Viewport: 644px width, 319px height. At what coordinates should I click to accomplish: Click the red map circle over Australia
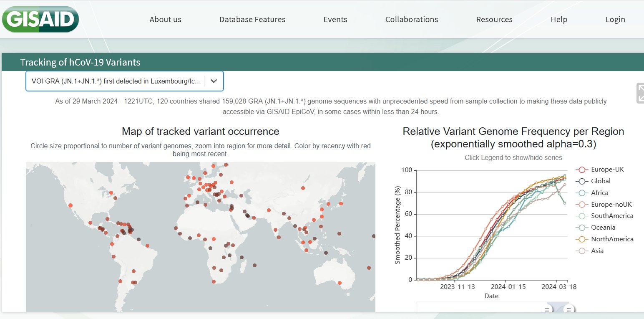[x=340, y=283]
